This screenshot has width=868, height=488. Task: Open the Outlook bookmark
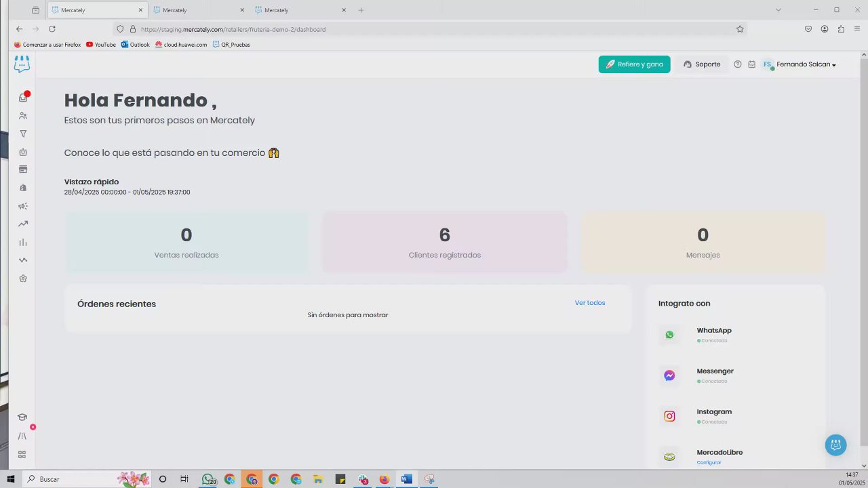(x=135, y=45)
